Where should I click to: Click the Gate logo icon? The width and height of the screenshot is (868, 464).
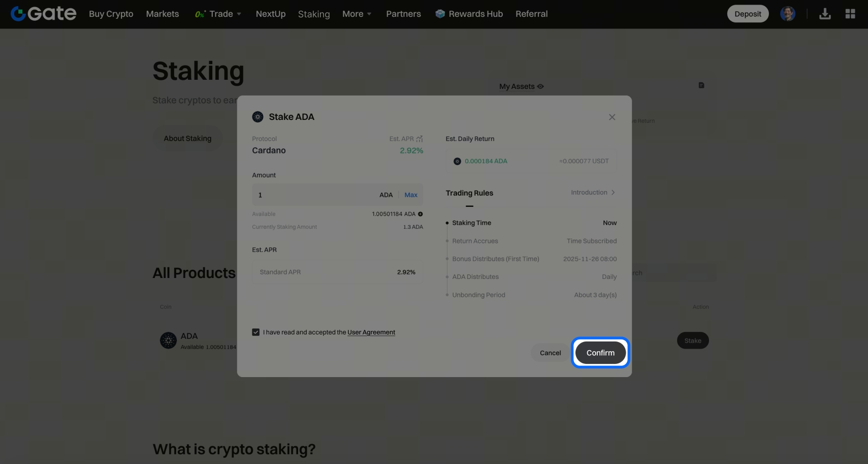pos(18,14)
